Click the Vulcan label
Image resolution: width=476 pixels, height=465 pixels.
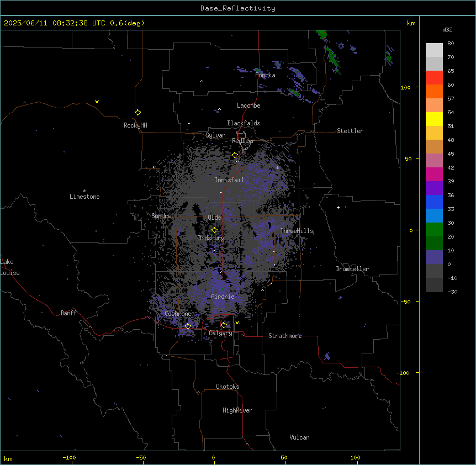pyautogui.click(x=300, y=437)
